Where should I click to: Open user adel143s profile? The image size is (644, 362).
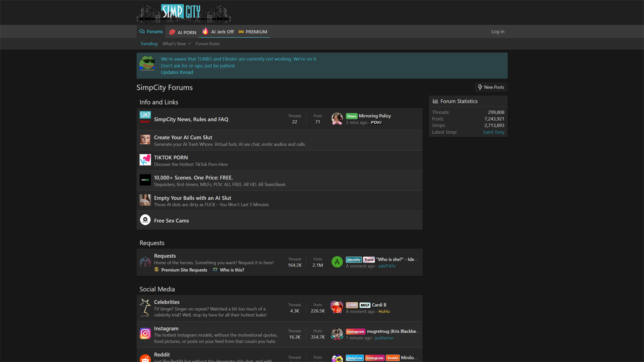click(x=387, y=266)
